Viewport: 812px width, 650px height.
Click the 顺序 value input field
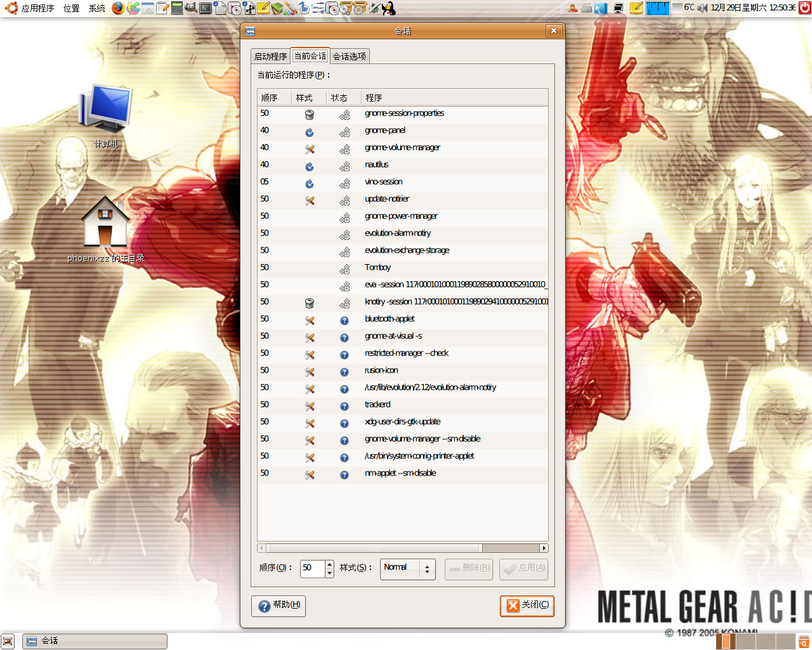tap(312, 569)
